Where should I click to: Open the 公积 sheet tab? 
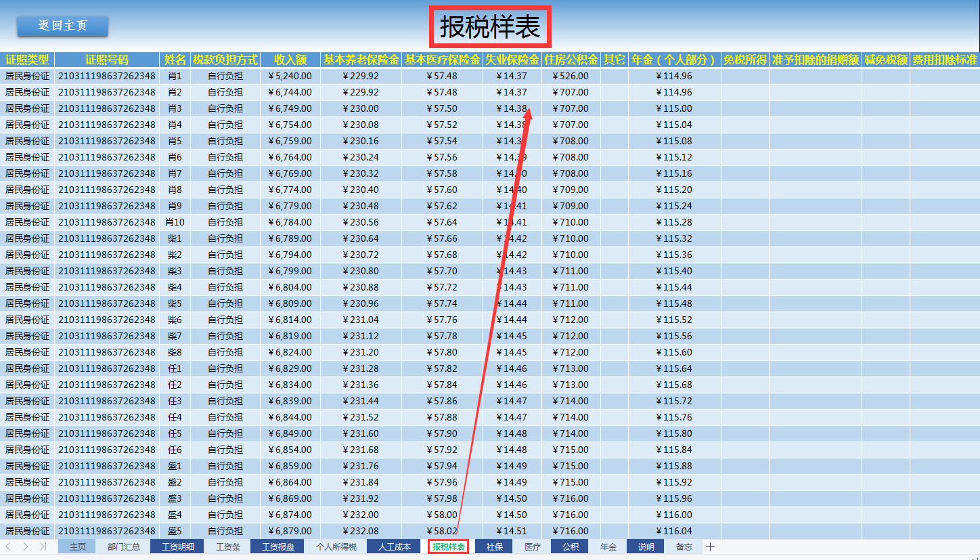click(570, 546)
